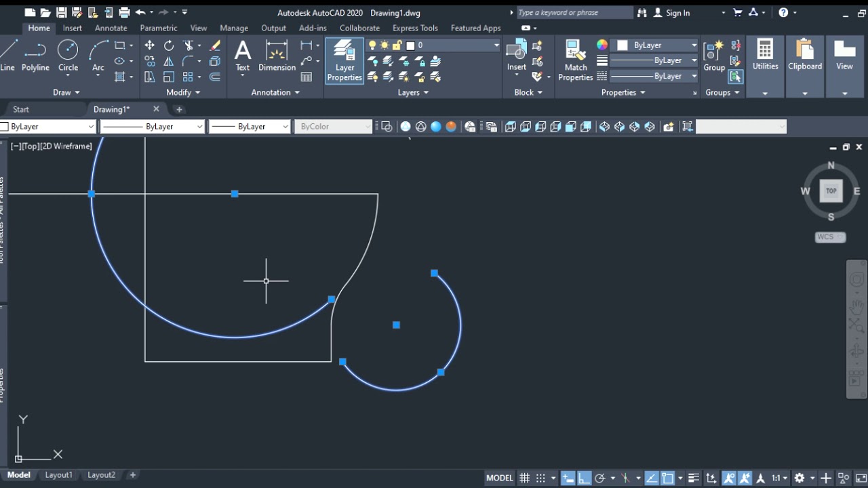Insert a Table from Annotation panel
The width and height of the screenshot is (868, 488).
click(307, 77)
